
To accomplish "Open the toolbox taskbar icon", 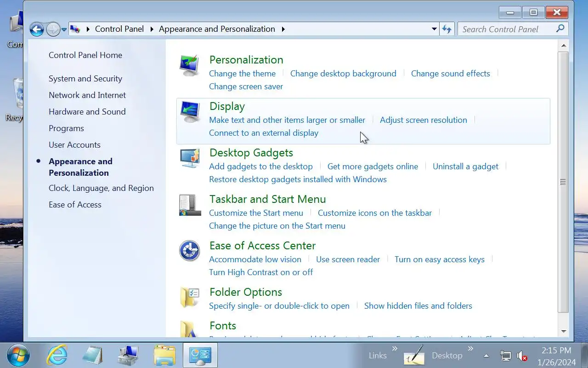I will click(x=128, y=355).
